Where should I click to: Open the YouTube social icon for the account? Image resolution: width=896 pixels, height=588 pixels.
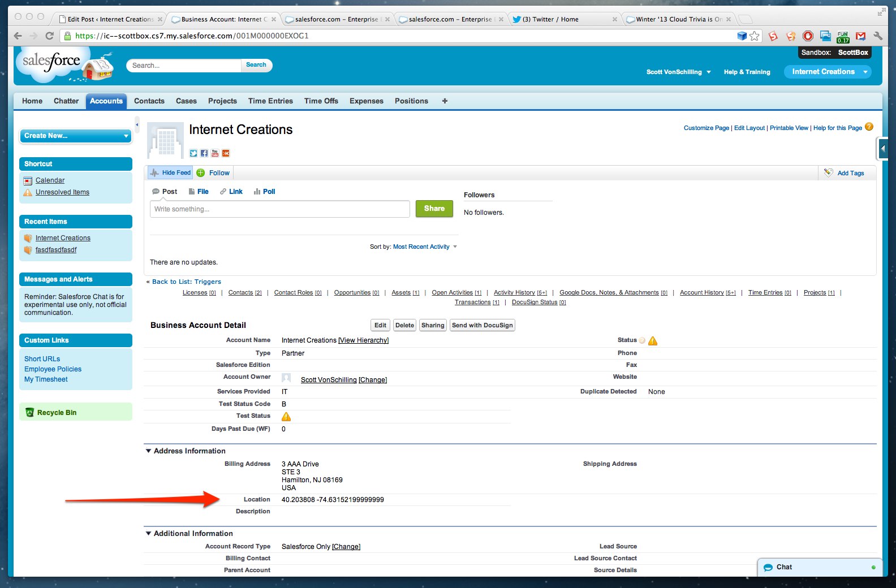tap(215, 153)
